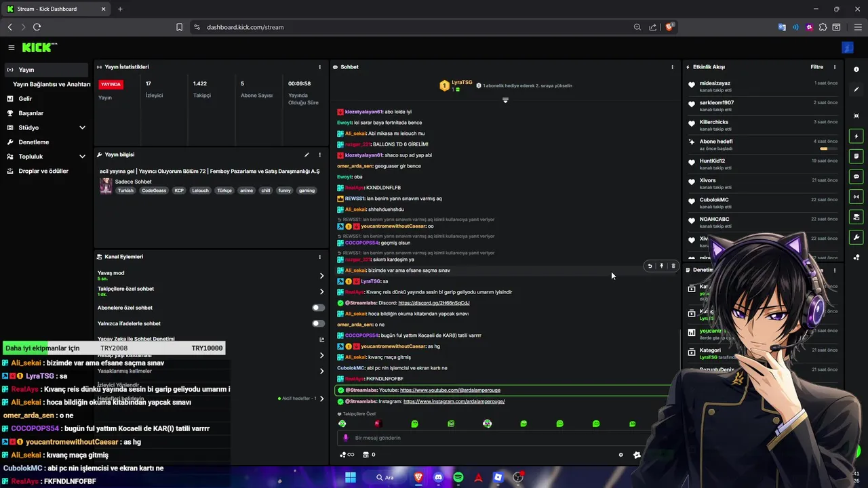Image resolution: width=868 pixels, height=488 pixels.
Task: Open Yayın bilgisi three-dot menu
Action: (320, 155)
